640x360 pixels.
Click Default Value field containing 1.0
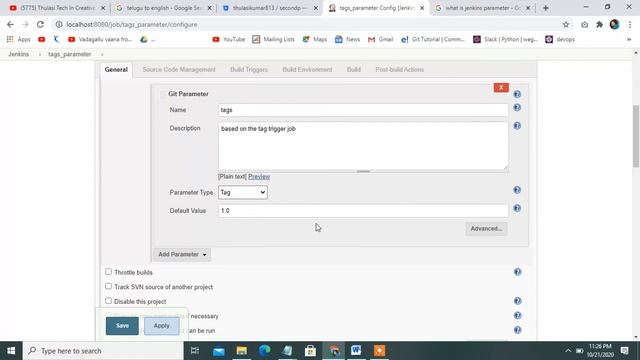point(363,211)
